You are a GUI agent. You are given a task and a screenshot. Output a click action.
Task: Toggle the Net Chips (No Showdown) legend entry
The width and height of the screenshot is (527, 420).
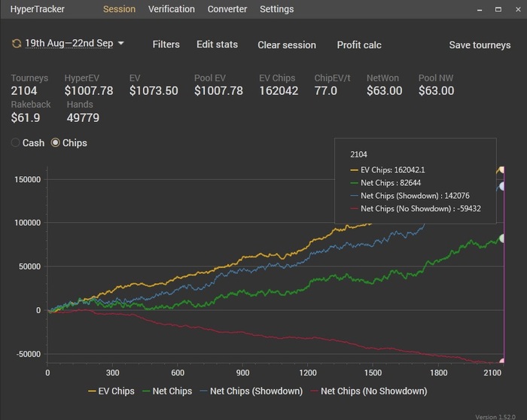pos(367,391)
